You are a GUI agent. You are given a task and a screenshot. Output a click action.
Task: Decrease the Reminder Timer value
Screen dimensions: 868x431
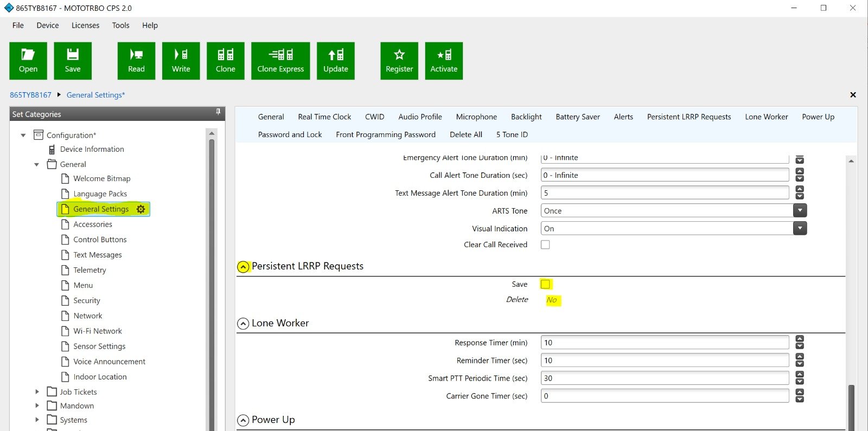tap(800, 364)
